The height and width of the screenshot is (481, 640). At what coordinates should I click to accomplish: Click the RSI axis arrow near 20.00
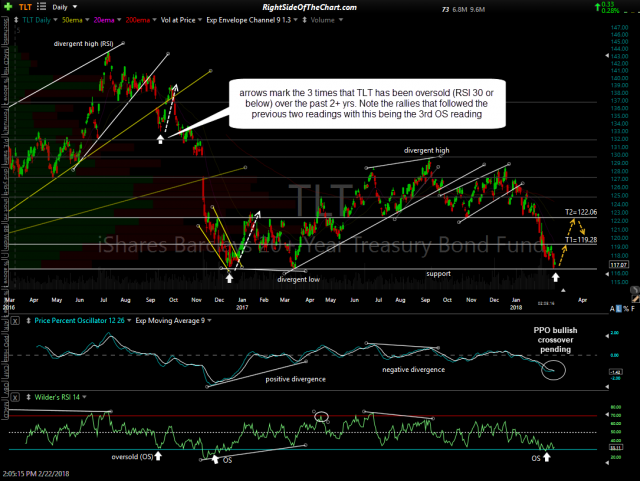(x=607, y=461)
